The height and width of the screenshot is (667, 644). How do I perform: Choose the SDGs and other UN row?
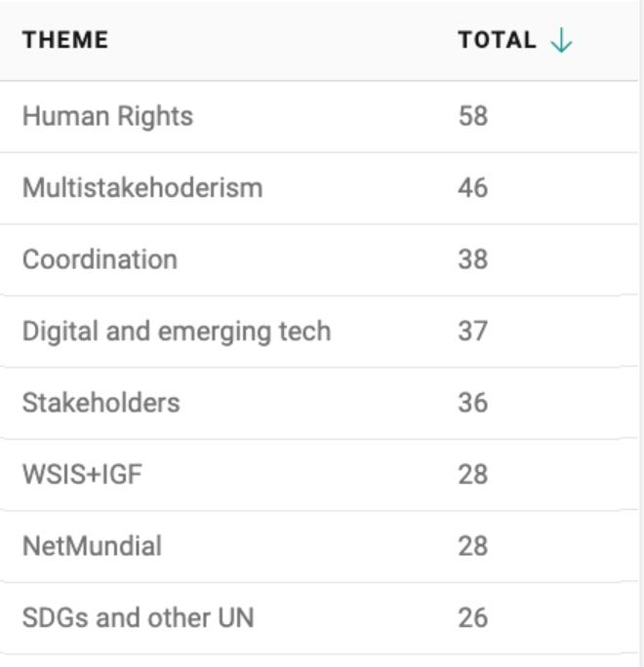(319, 617)
